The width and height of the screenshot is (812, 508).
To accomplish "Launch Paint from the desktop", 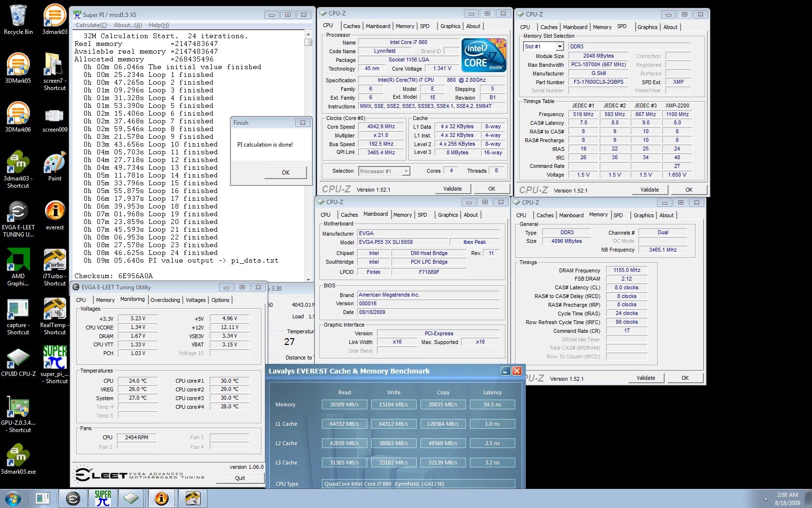I will (x=55, y=166).
